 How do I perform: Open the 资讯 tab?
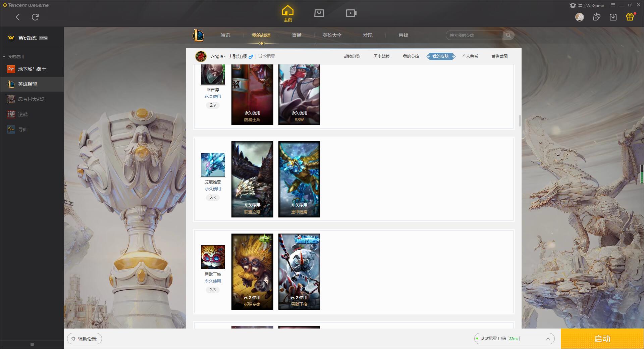[x=225, y=35]
